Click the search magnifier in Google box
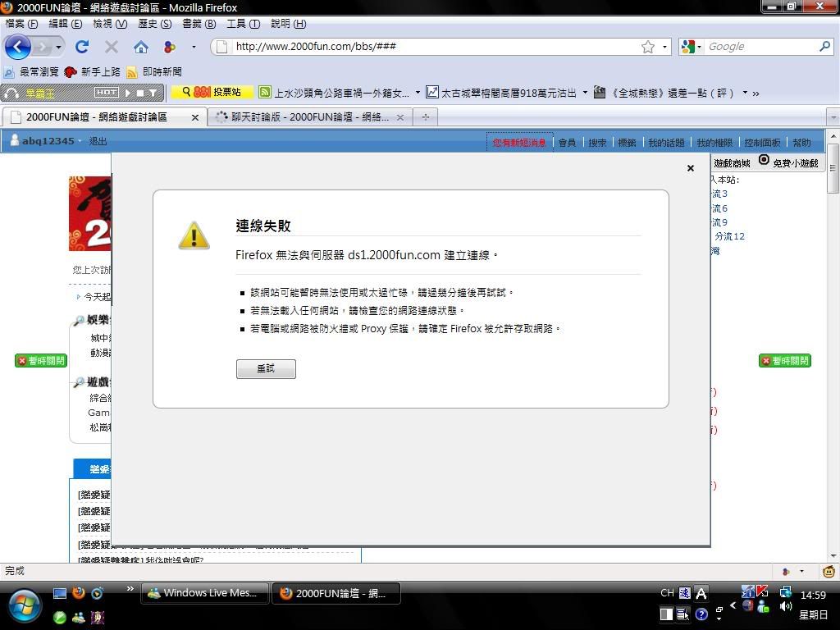The width and height of the screenshot is (840, 630). click(x=825, y=47)
